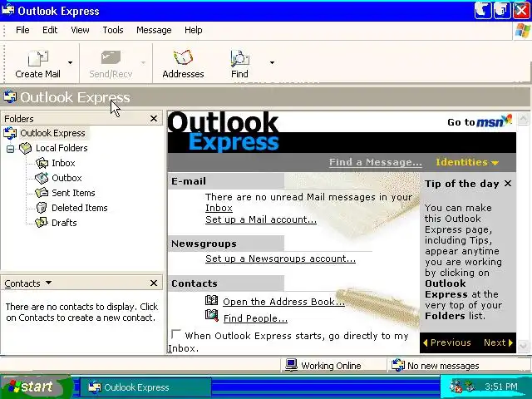Viewport: 532px width, 399px height.
Task: Click the address book icon beside Open Address Book
Action: (211, 300)
